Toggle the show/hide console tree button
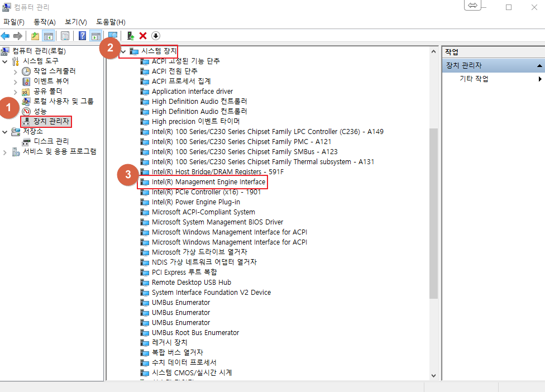 (x=49, y=36)
